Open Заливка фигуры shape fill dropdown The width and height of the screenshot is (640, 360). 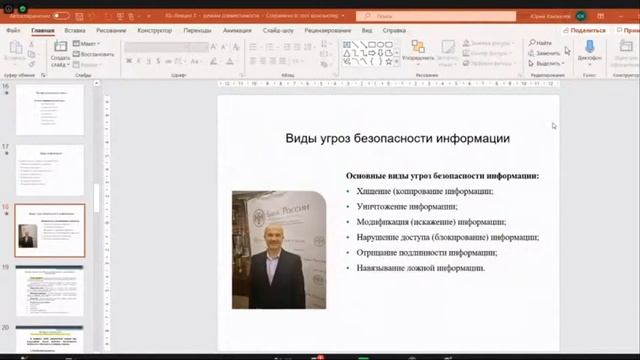(489, 43)
